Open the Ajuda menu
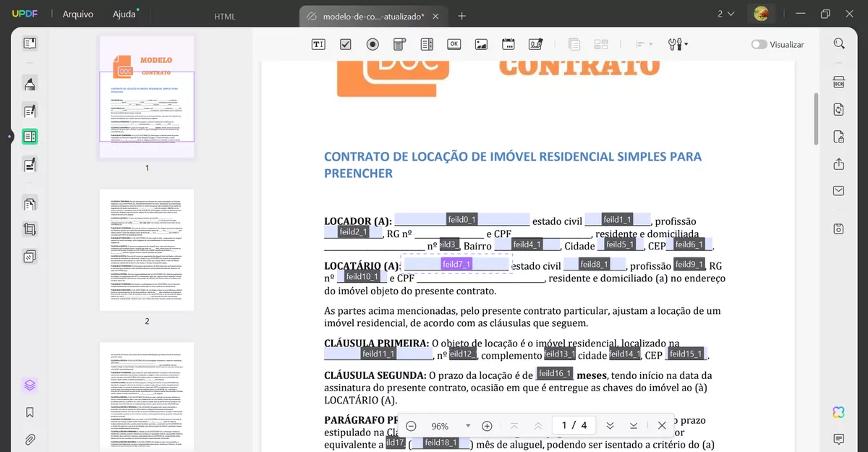Screen dimensions: 868x452 coord(124,14)
